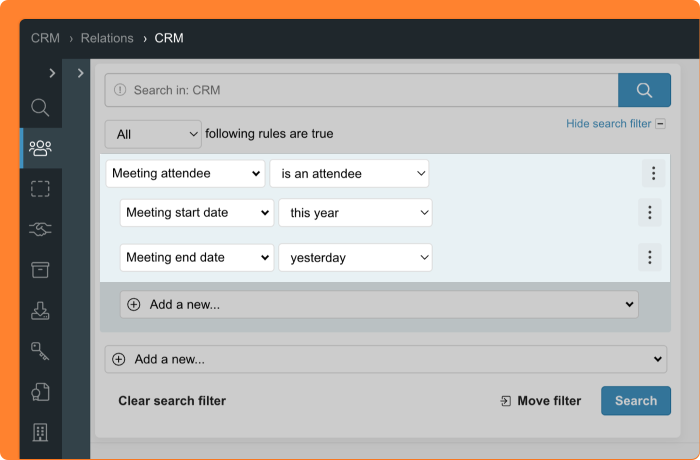The image size is (700, 460).
Task: Open the archive box icon in sidebar
Action: tap(40, 270)
